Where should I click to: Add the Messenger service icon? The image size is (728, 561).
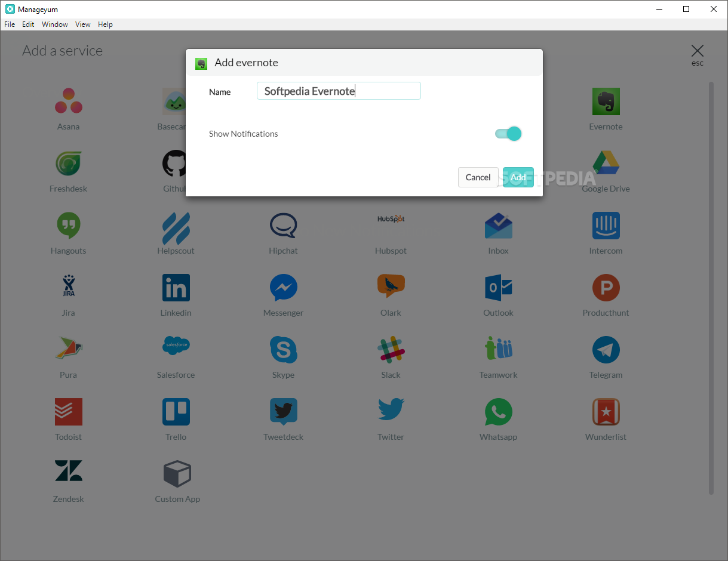click(284, 288)
